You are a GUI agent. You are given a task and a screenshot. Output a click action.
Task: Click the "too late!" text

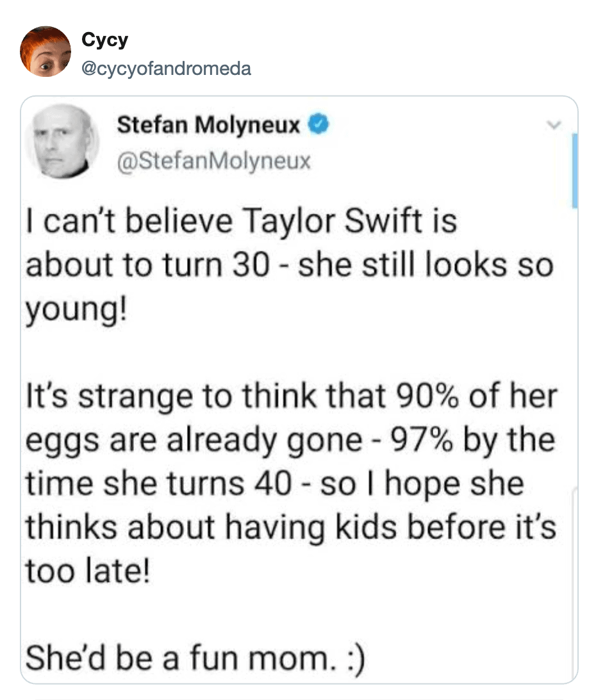(87, 571)
